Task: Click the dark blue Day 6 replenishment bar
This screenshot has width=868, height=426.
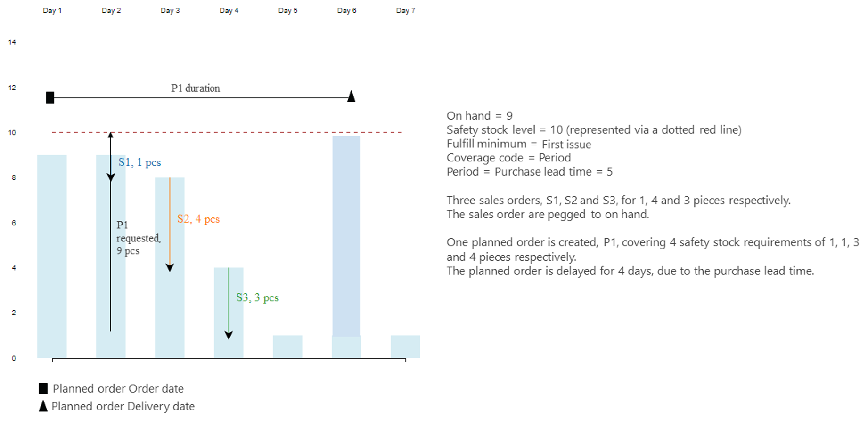Action: click(346, 236)
